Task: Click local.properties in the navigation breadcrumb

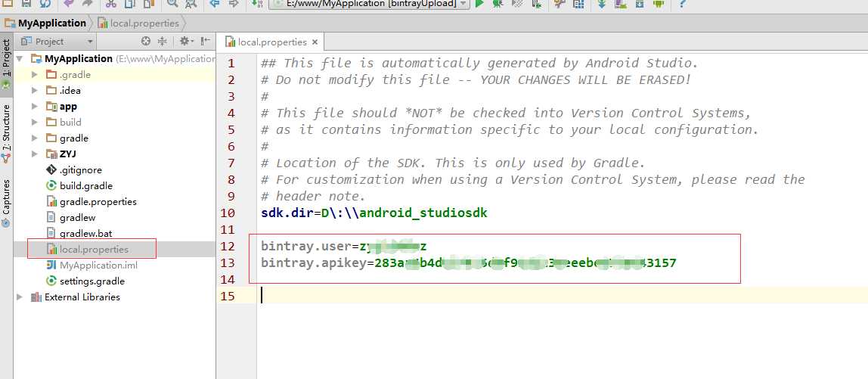Action: (x=144, y=23)
